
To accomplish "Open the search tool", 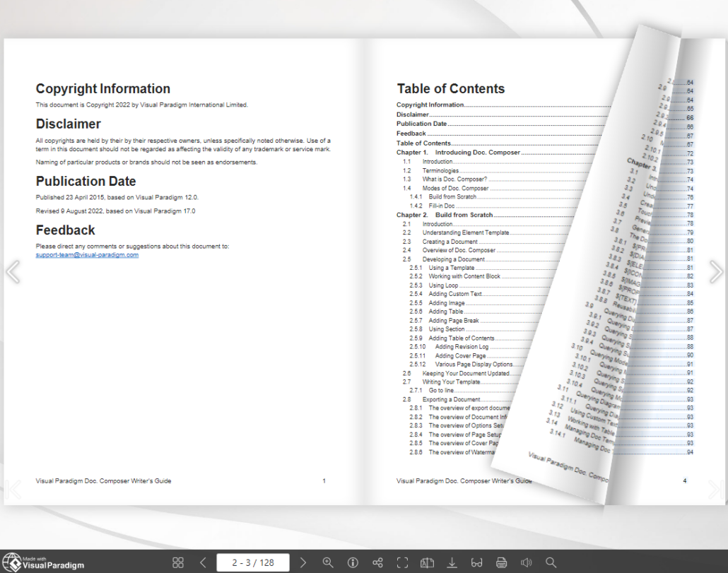I will pyautogui.click(x=551, y=562).
